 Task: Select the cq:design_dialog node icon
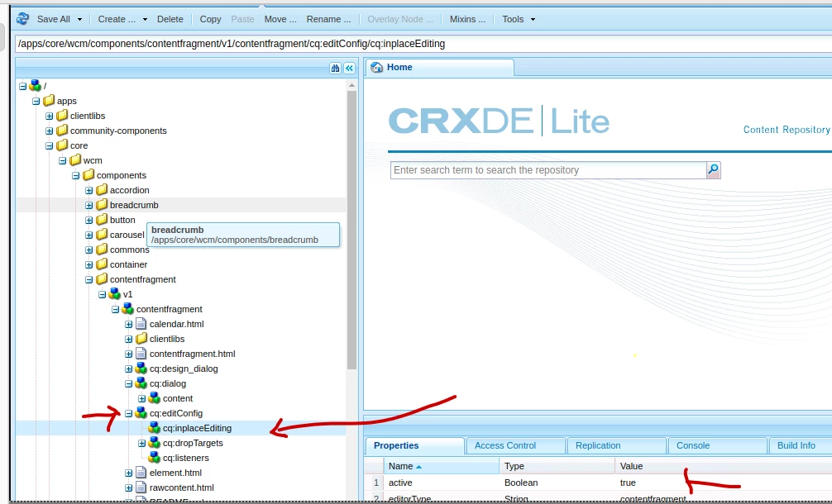pos(141,368)
